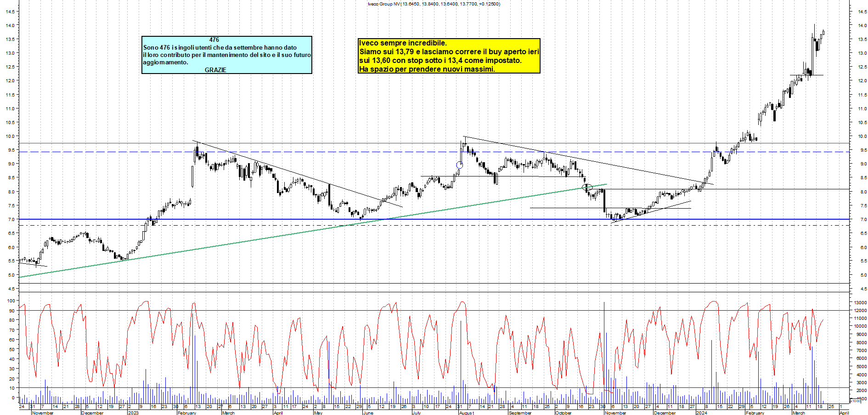Viewport: 868px width, 415px height.
Task: Click the 'GRAZIE' text in the cyan box
Action: (x=215, y=70)
